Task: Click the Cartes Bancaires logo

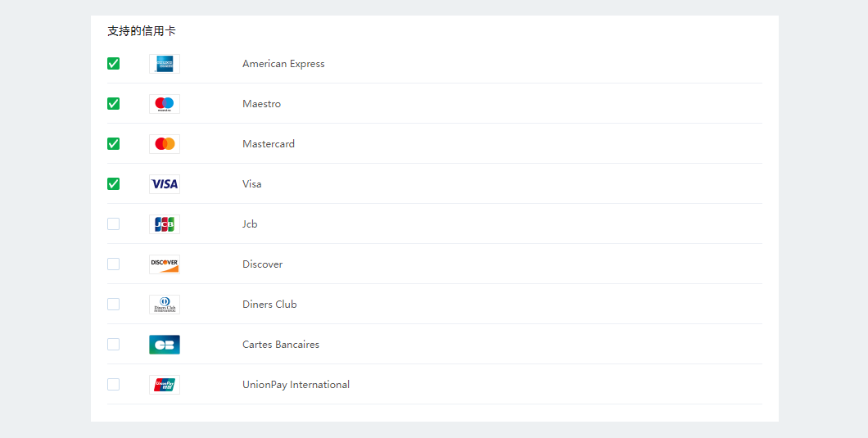Action: (x=165, y=345)
